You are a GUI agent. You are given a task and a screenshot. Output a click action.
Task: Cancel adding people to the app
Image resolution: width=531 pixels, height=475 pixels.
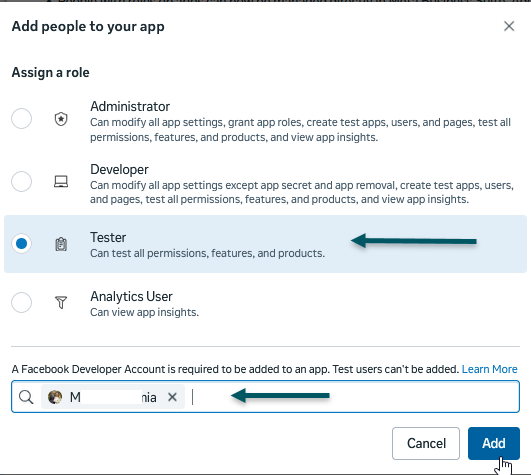click(426, 444)
